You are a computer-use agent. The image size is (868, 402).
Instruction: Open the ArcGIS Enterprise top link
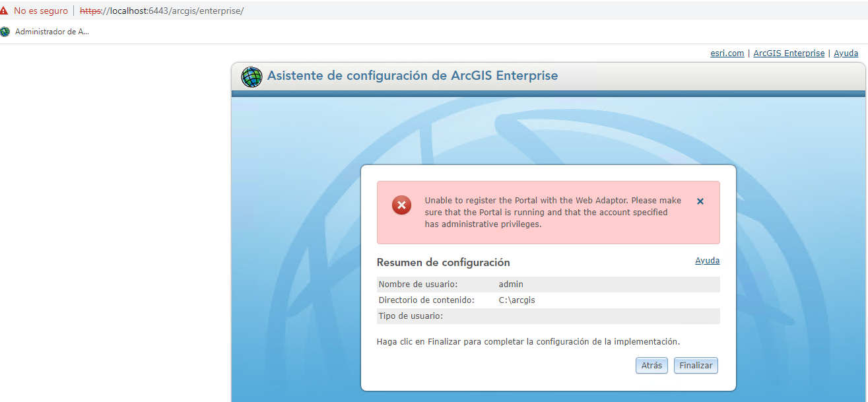pos(789,53)
